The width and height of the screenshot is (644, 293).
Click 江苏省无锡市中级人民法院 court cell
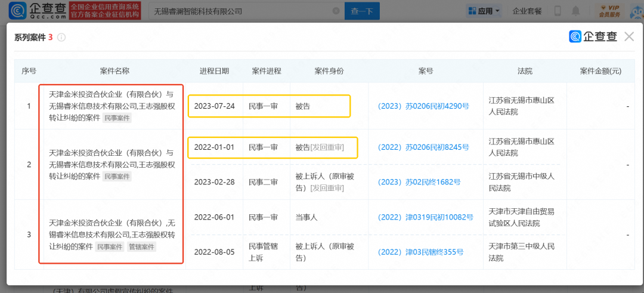tap(522, 182)
